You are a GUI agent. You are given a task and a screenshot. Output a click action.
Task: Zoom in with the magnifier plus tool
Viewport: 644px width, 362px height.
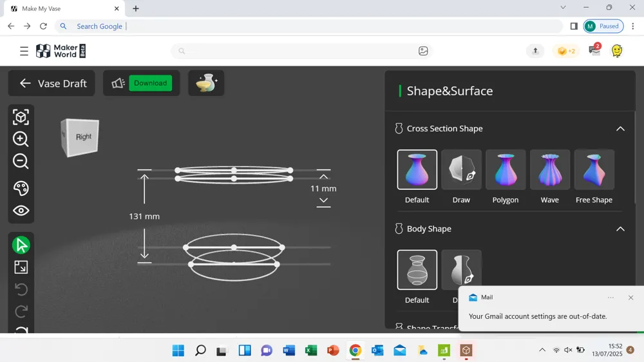(21, 139)
